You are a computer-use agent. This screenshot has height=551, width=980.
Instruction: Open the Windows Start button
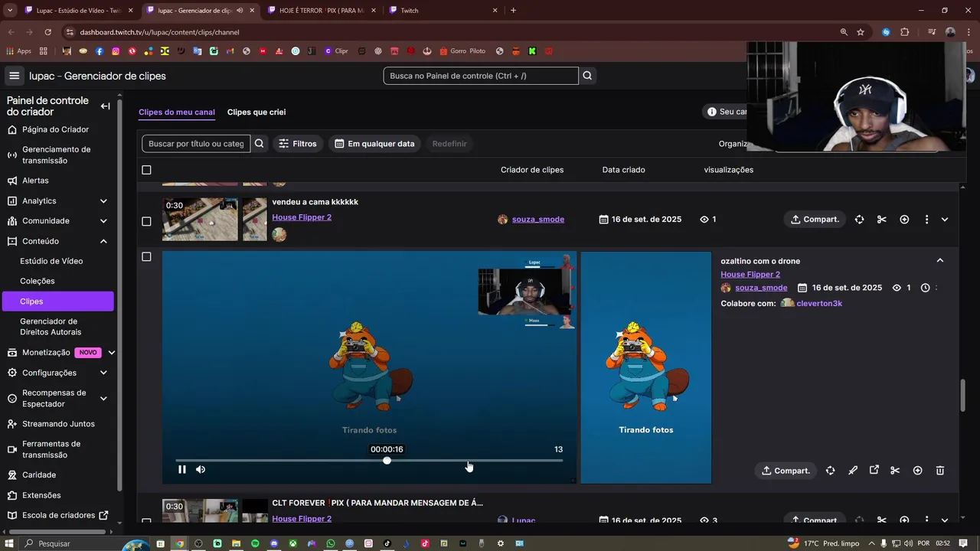point(9,543)
